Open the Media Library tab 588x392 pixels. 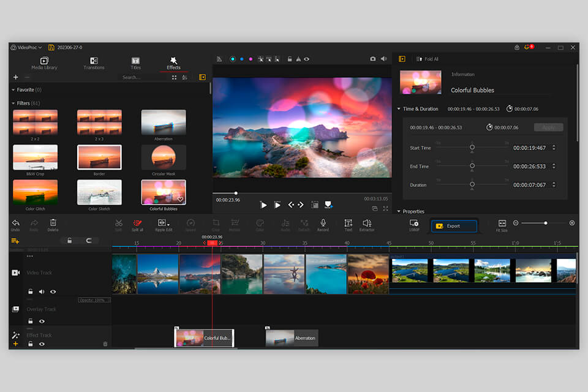[44, 64]
